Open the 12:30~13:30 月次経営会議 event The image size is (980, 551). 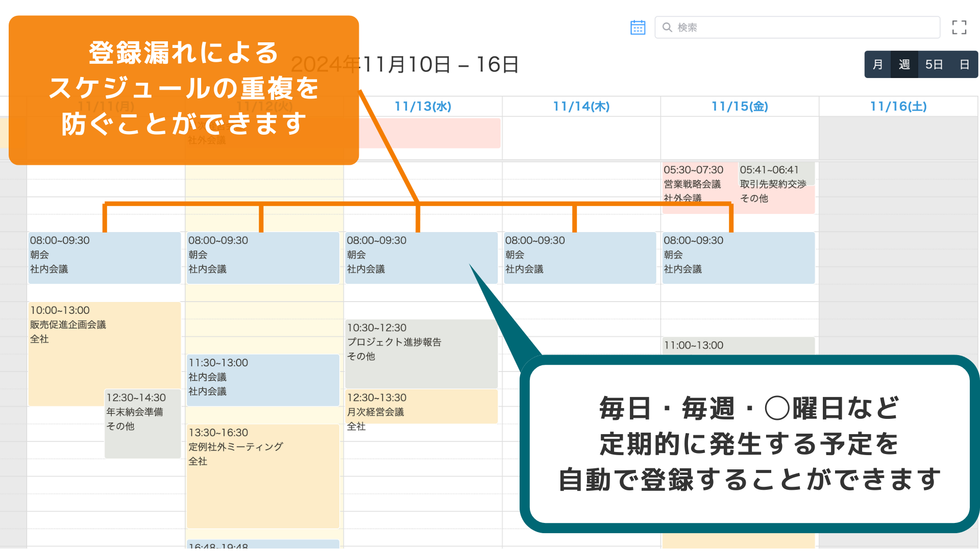421,407
